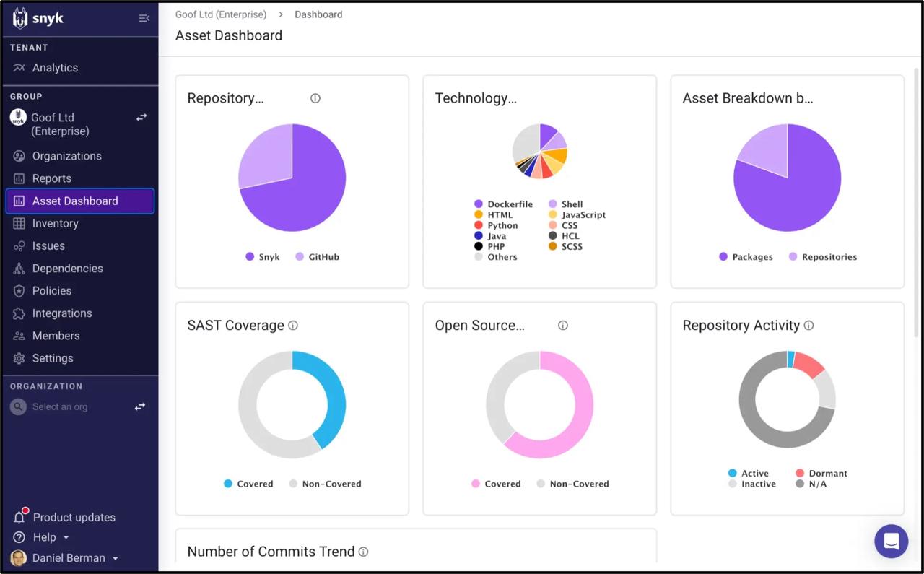This screenshot has height=574, width=924.
Task: Click the Snyk logo
Action: tap(38, 18)
